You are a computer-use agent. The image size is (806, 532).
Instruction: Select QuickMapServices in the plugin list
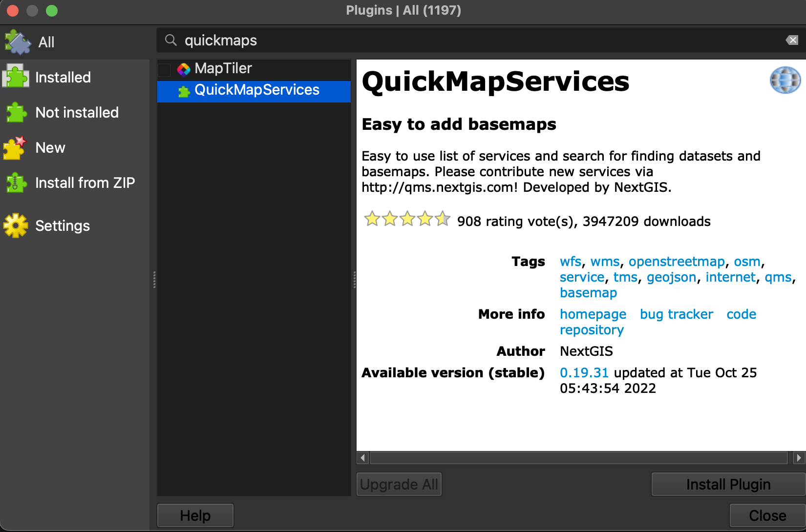click(x=256, y=90)
